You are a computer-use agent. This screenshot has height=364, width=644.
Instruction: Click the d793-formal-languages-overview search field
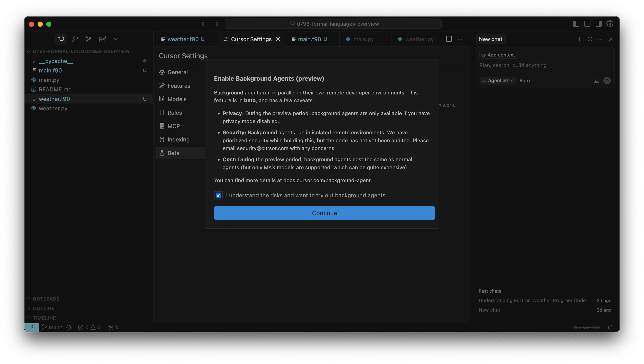(333, 24)
